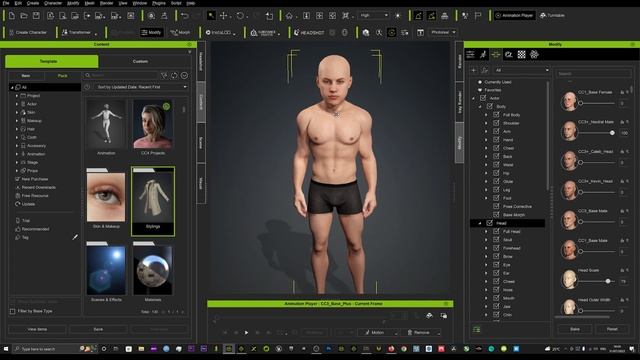Open the checkerboard Texture tab in Modify
The height and width of the screenshot is (360, 640).
pos(522,54)
